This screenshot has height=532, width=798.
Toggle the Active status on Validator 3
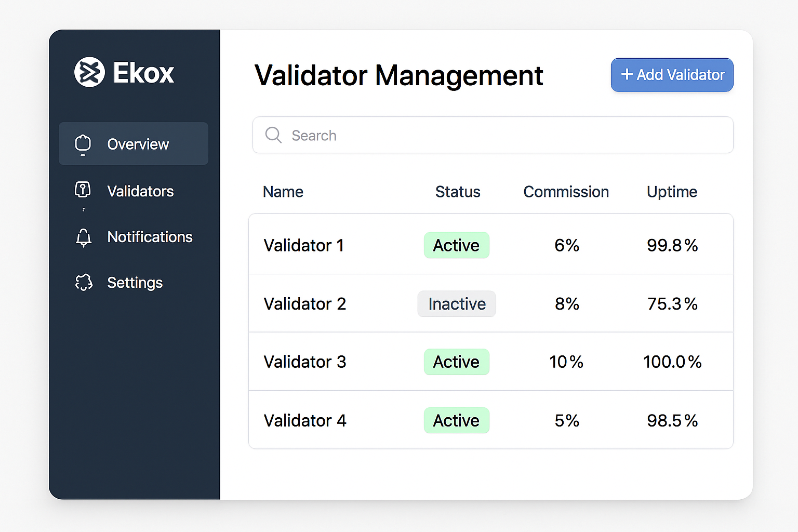[457, 362]
